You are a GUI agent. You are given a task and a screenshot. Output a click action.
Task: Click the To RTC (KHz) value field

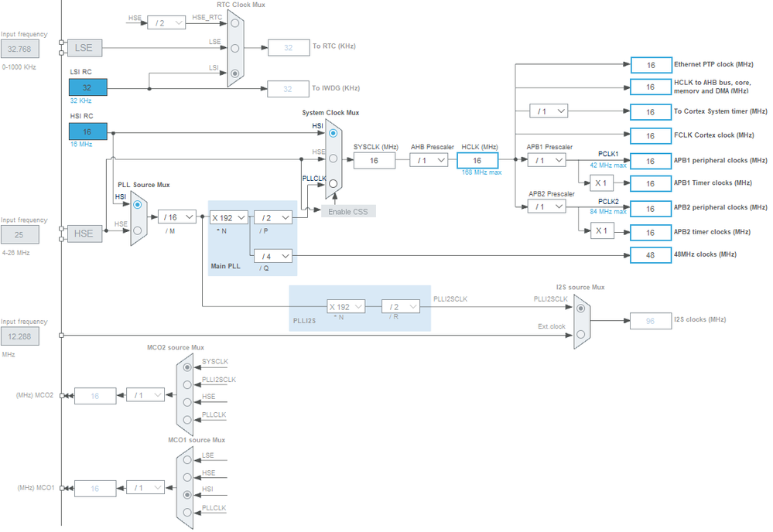click(289, 48)
